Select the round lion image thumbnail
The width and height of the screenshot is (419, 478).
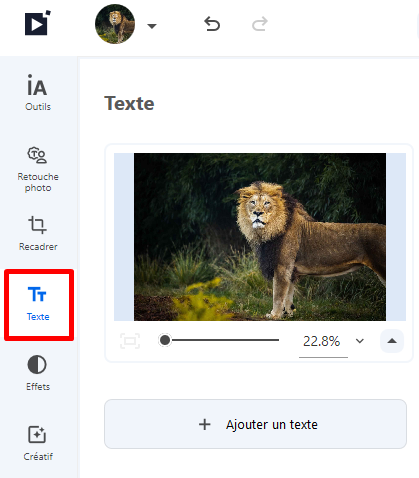115,24
